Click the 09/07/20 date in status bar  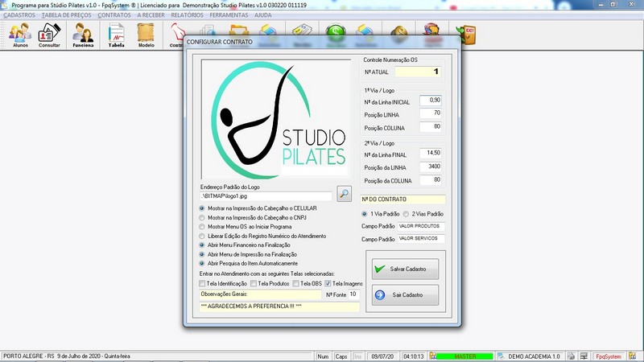pyautogui.click(x=382, y=356)
